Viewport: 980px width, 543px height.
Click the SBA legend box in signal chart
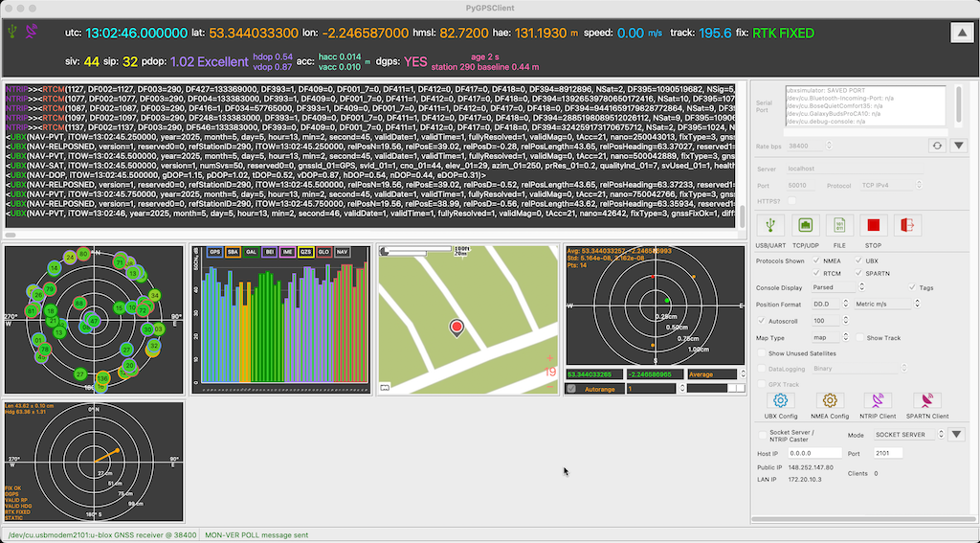pos(234,252)
